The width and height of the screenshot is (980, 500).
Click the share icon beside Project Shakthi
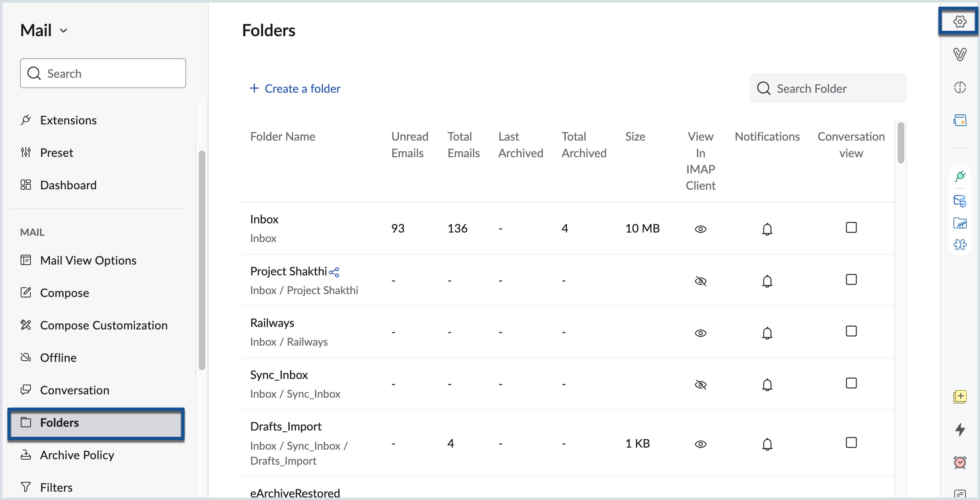tap(334, 272)
